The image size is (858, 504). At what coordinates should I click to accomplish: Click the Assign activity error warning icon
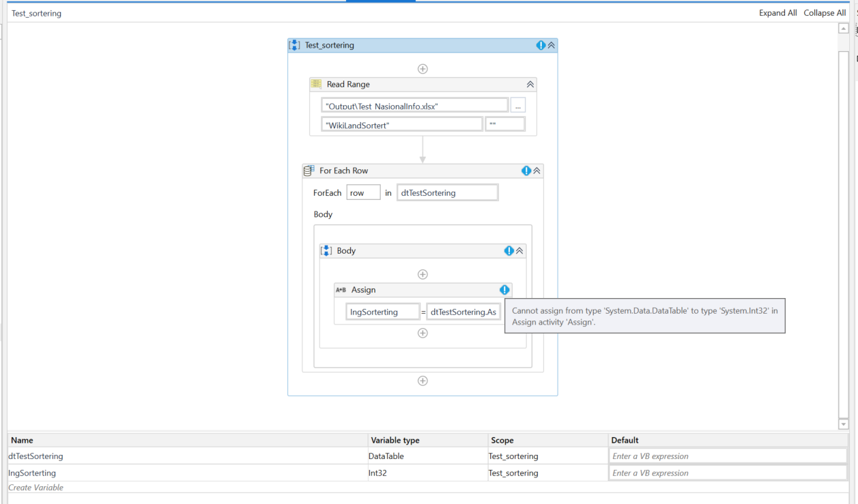click(504, 290)
